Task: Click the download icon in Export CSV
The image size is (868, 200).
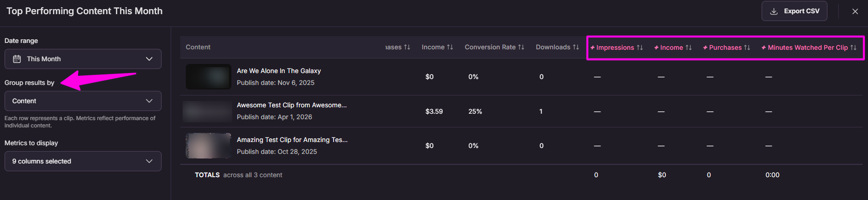Action: tap(774, 11)
